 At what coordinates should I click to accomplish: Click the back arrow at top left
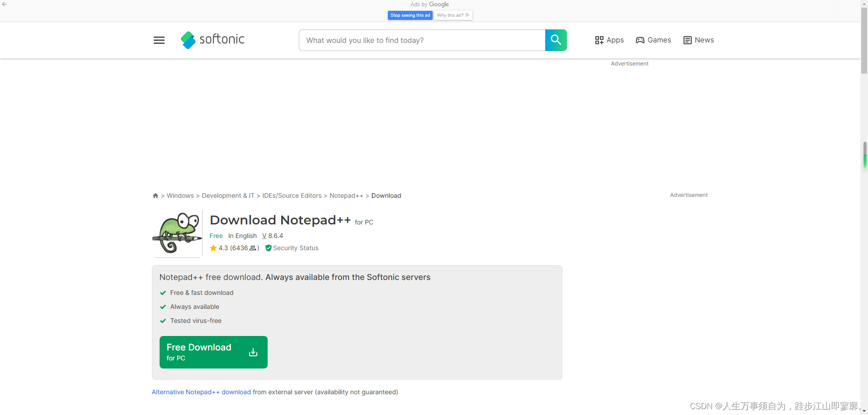coord(4,4)
